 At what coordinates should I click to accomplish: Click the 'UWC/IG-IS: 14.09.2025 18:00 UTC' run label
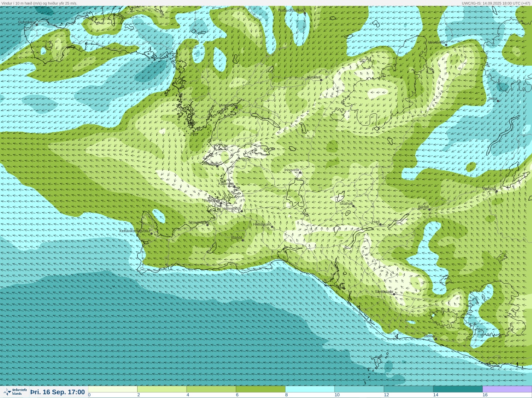pyautogui.click(x=491, y=3)
